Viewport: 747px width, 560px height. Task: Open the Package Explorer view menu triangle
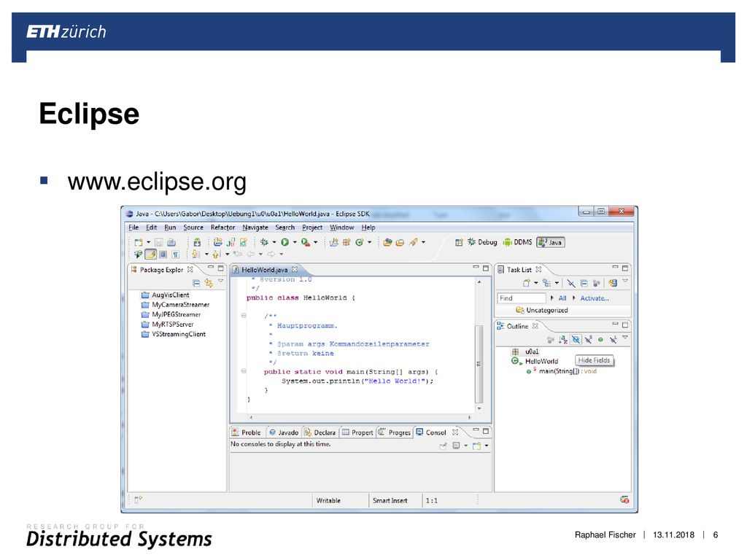click(220, 281)
